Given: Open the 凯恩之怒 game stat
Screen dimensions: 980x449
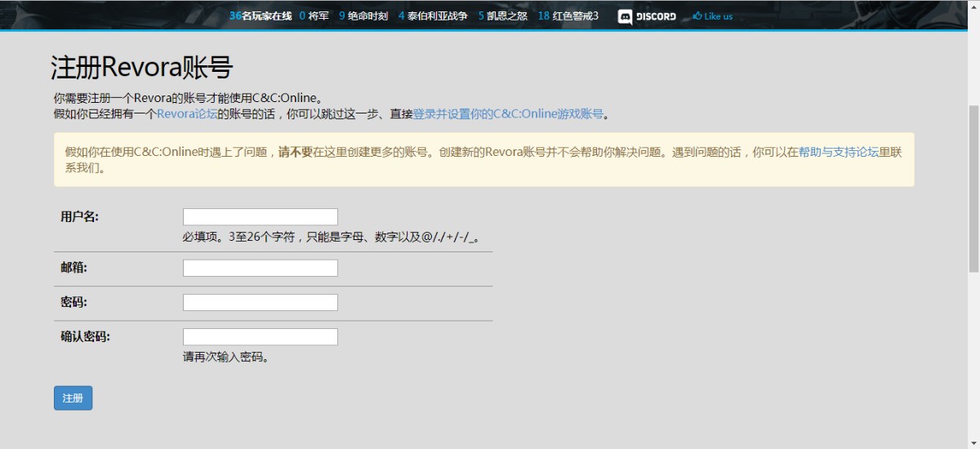Looking at the screenshot, I should click(x=503, y=16).
